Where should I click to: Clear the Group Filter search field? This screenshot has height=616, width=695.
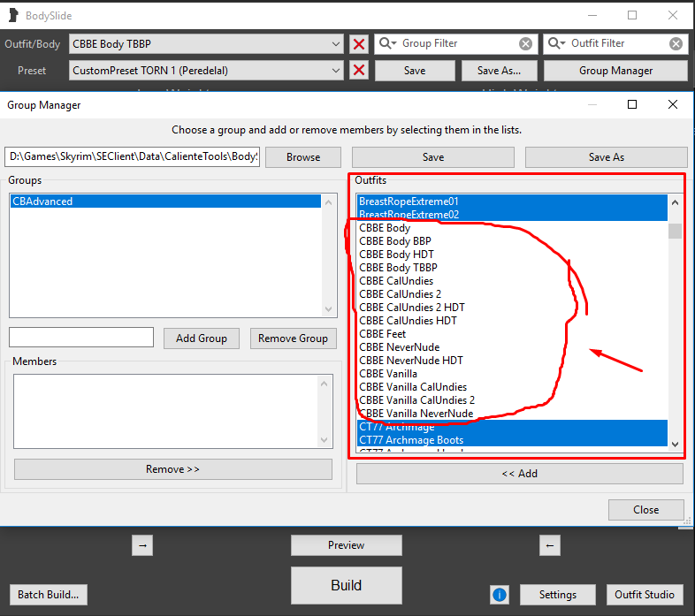pyautogui.click(x=525, y=44)
